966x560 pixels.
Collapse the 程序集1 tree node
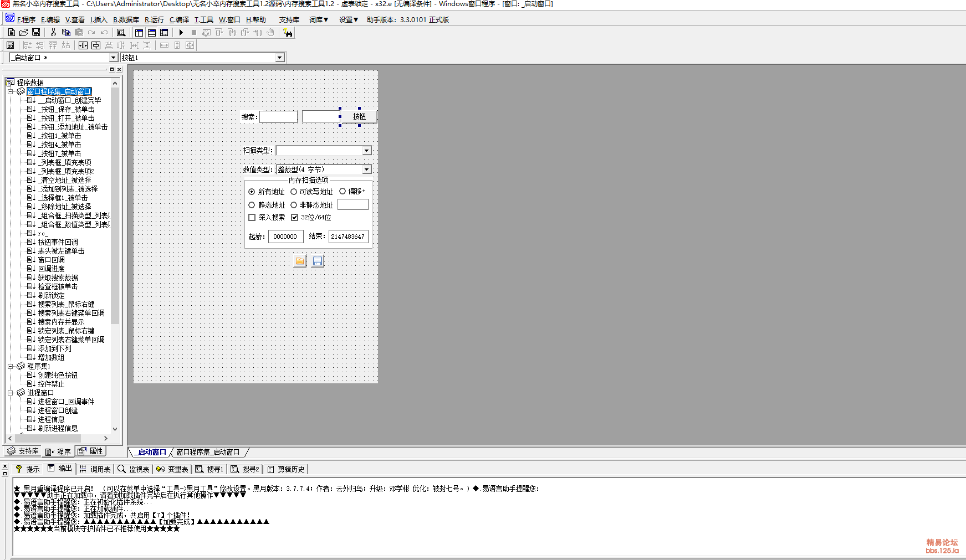[11, 366]
